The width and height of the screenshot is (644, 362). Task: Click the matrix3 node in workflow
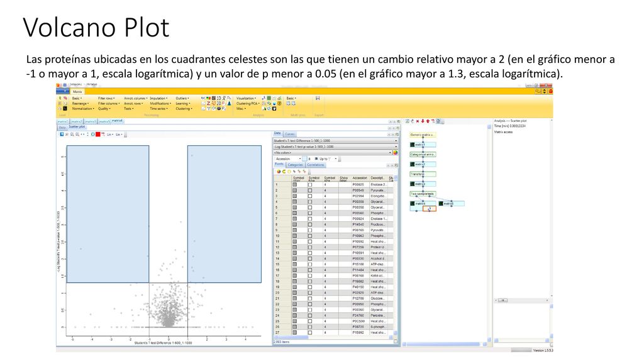423,184
